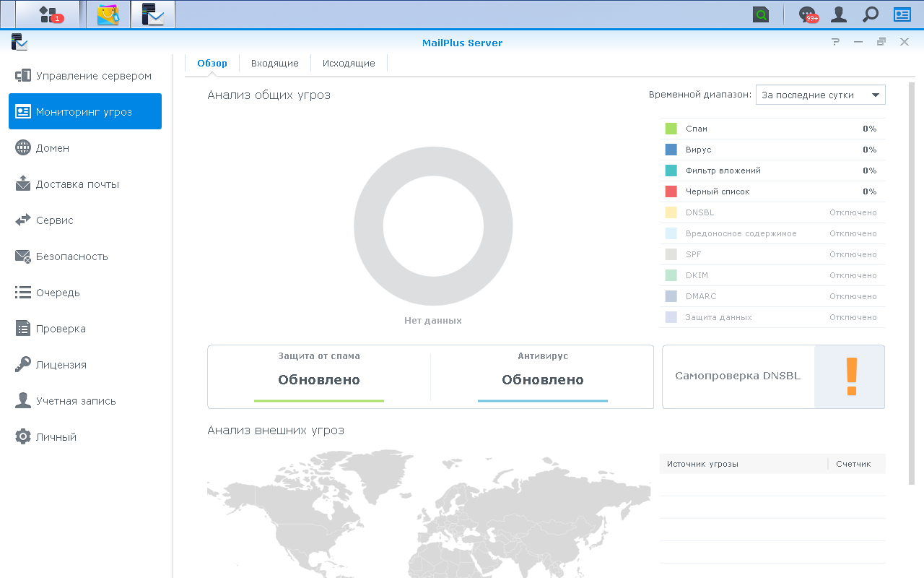Go to the Сервис section
Viewport: 924px width, 578px height.
(85, 220)
